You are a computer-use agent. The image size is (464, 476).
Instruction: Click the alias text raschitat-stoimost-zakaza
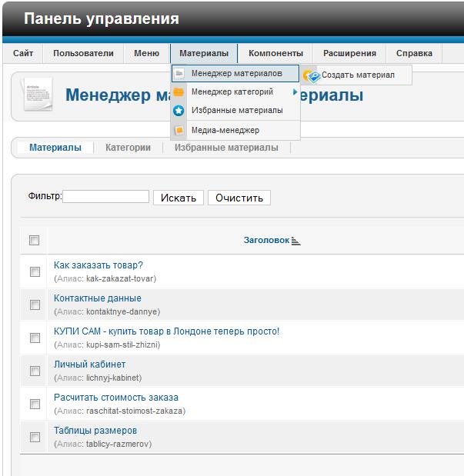(135, 411)
